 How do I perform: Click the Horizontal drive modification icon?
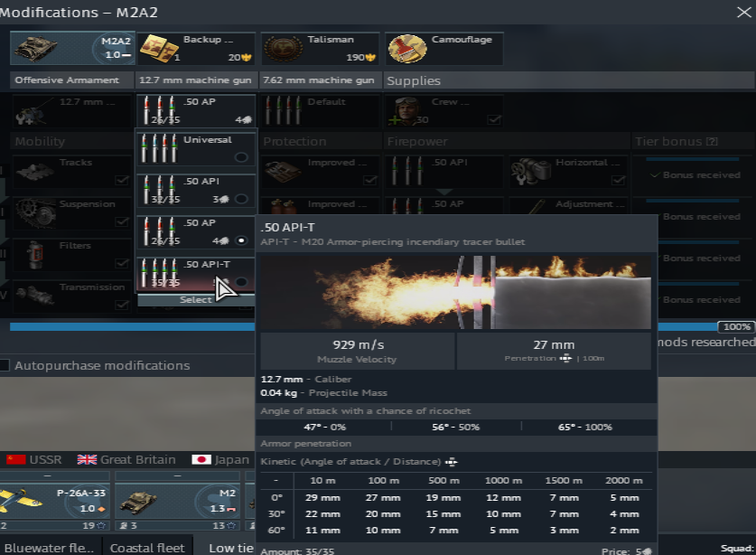tap(531, 171)
